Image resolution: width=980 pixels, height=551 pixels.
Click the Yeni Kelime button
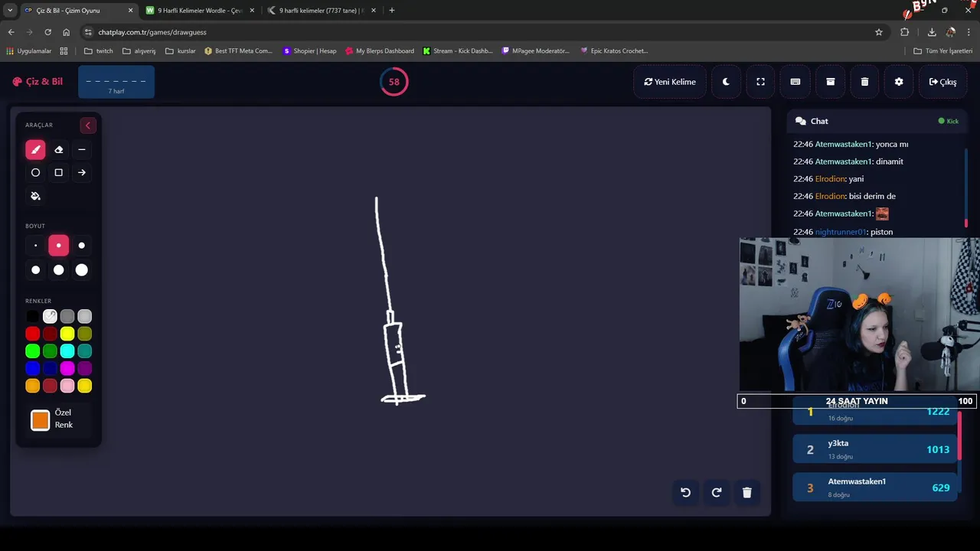pos(670,82)
